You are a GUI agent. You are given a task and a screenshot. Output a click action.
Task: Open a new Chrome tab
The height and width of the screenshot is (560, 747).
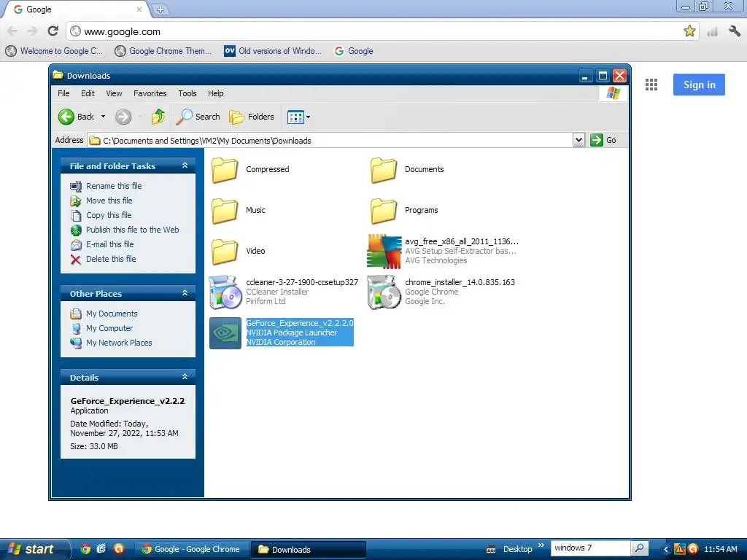pos(160,9)
